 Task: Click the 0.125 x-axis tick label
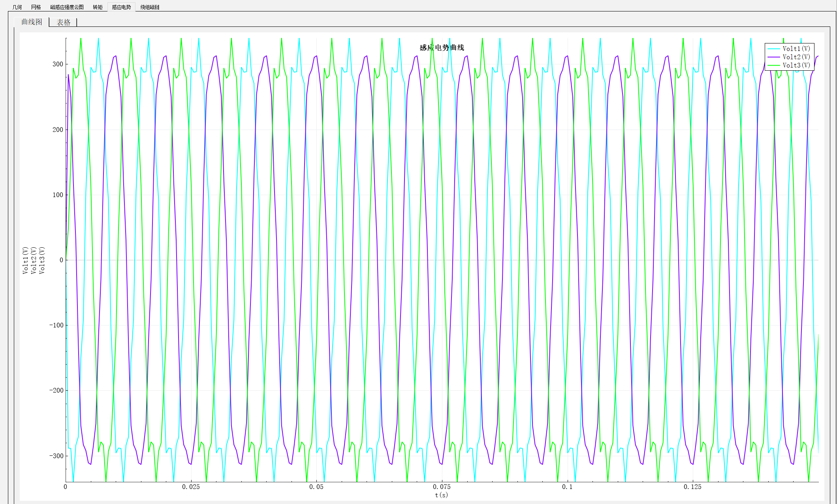(692, 487)
